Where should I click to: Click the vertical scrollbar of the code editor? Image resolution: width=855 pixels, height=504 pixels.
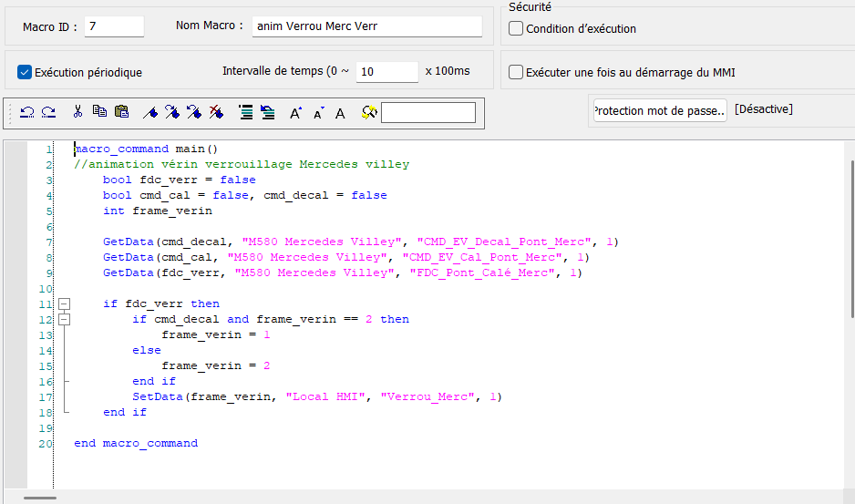click(851, 239)
